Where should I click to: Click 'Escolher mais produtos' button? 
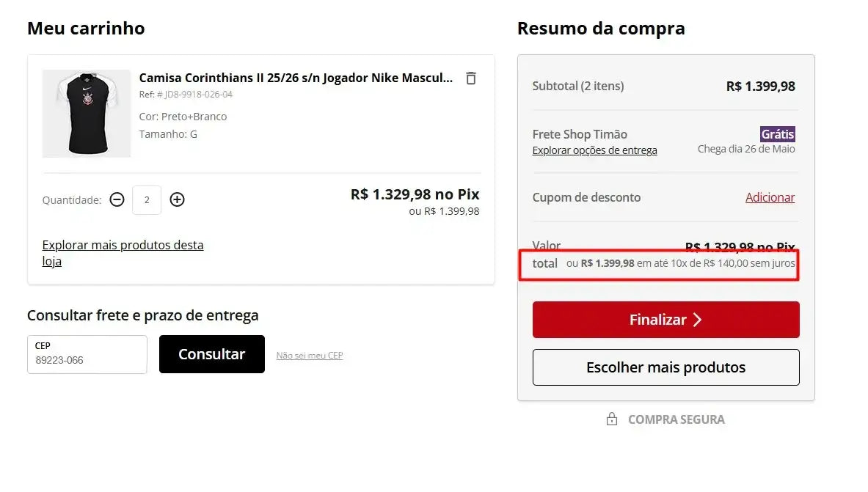(665, 367)
